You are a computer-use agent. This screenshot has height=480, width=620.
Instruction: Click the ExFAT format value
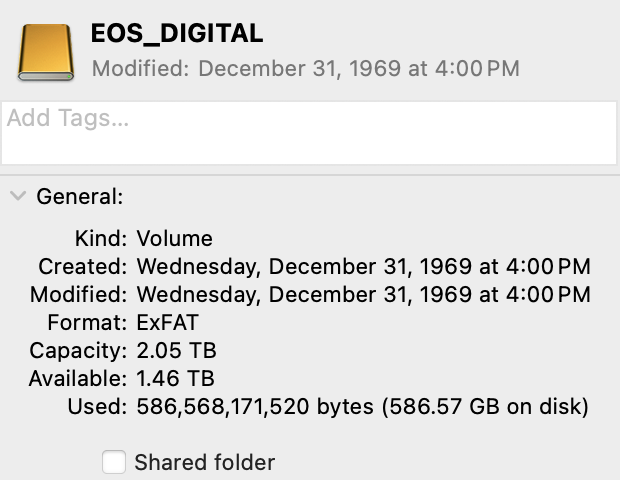pyautogui.click(x=170, y=323)
